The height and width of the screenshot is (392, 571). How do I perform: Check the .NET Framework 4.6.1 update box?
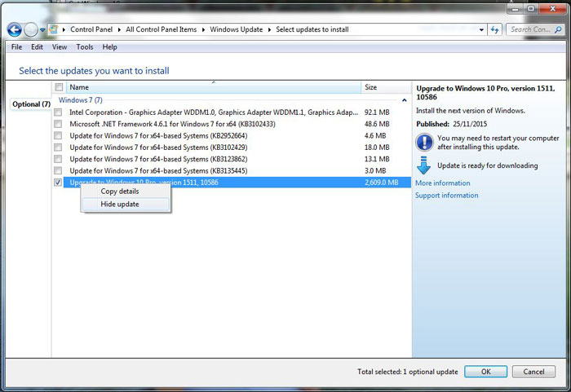(x=58, y=124)
